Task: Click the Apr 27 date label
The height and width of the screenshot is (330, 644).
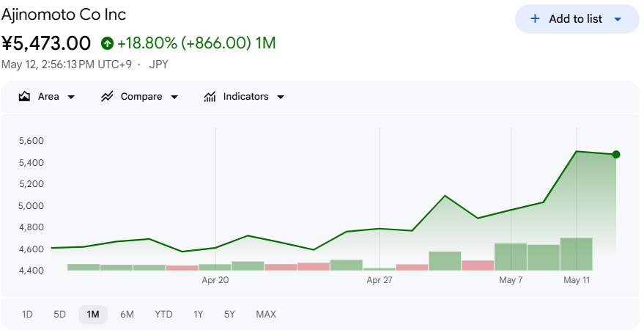Action: coord(380,280)
